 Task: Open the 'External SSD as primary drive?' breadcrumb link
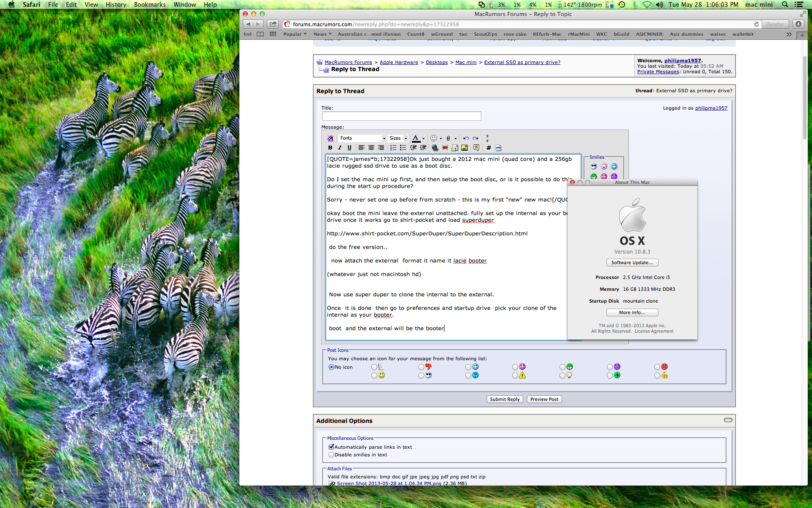point(522,62)
